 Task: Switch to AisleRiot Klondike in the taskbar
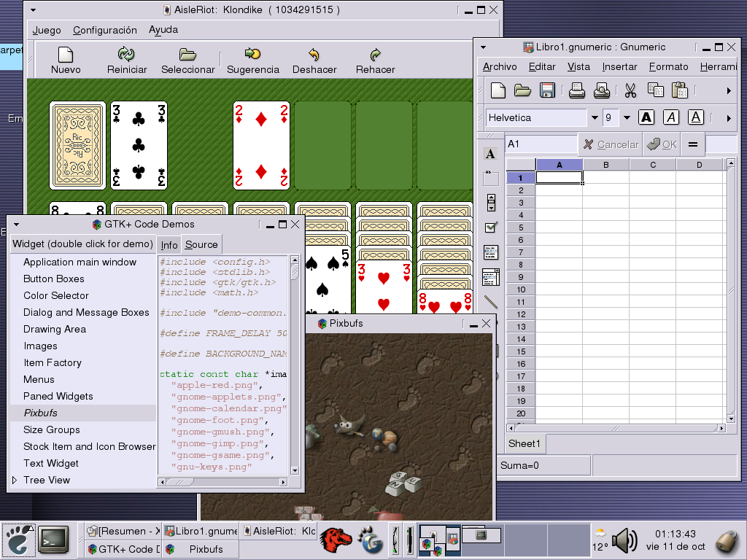(x=279, y=531)
